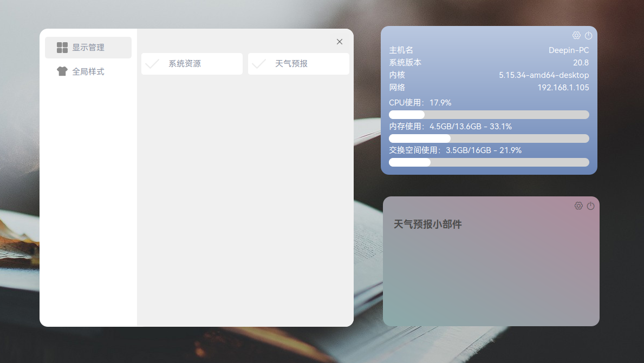Open the 显示管理 sidebar section

point(88,48)
